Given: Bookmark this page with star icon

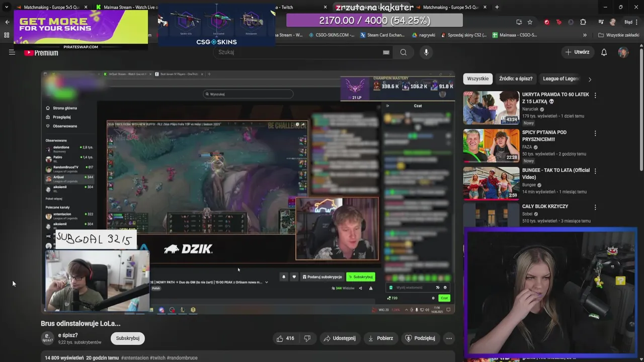Looking at the screenshot, I should pyautogui.click(x=530, y=22).
